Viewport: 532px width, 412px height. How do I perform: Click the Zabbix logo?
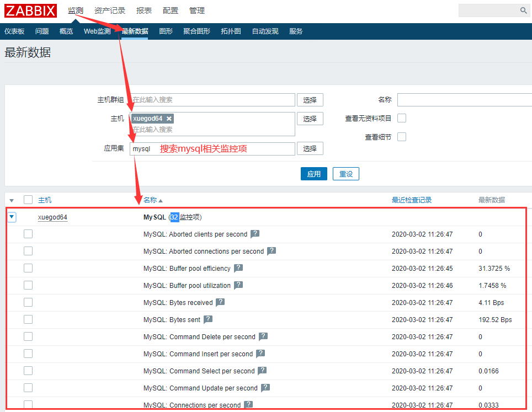[30, 10]
